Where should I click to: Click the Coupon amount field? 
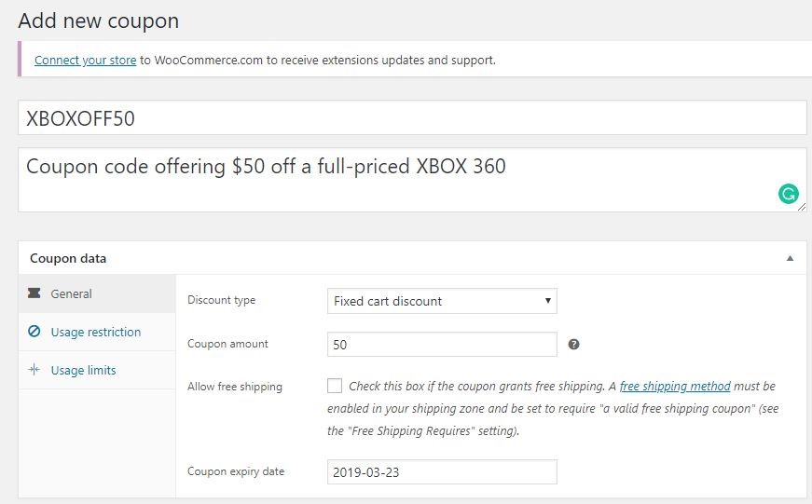point(442,344)
